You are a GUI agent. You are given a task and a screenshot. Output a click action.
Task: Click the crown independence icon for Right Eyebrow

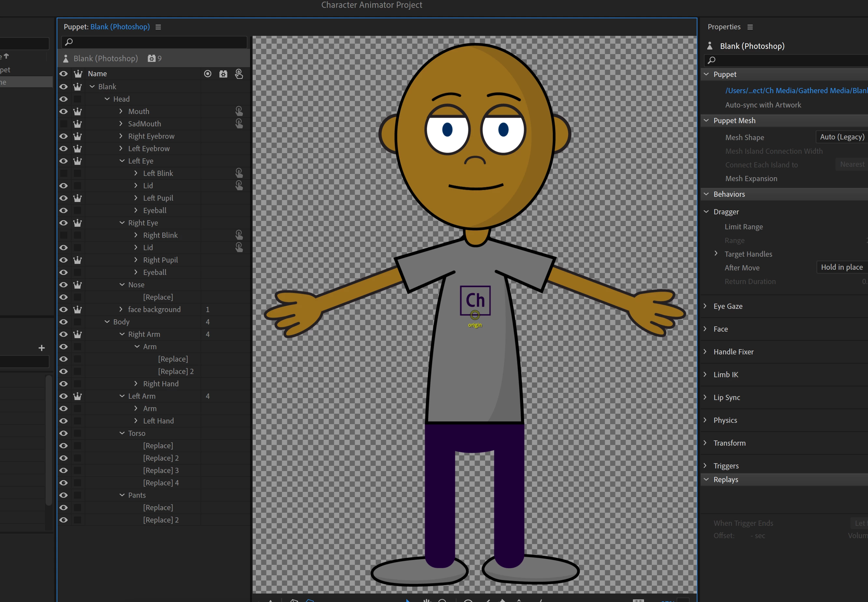point(77,136)
